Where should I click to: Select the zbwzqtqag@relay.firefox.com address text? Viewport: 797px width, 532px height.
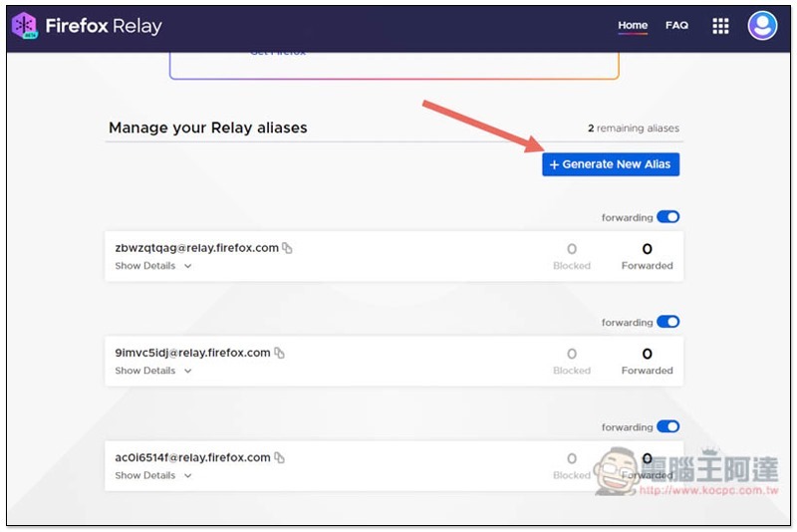click(x=196, y=248)
